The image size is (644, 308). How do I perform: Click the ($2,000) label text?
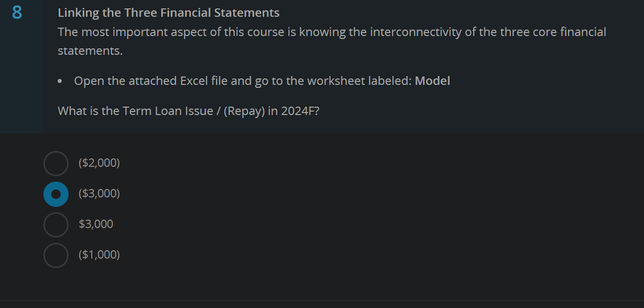point(99,162)
